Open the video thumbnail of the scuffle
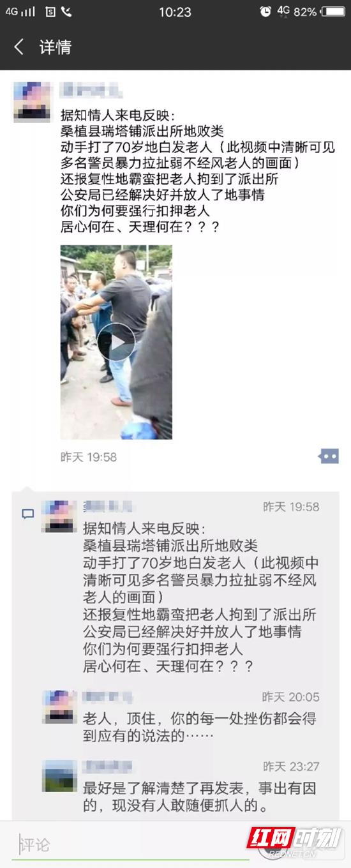Viewport: 351px width, 868px height. 116,342
